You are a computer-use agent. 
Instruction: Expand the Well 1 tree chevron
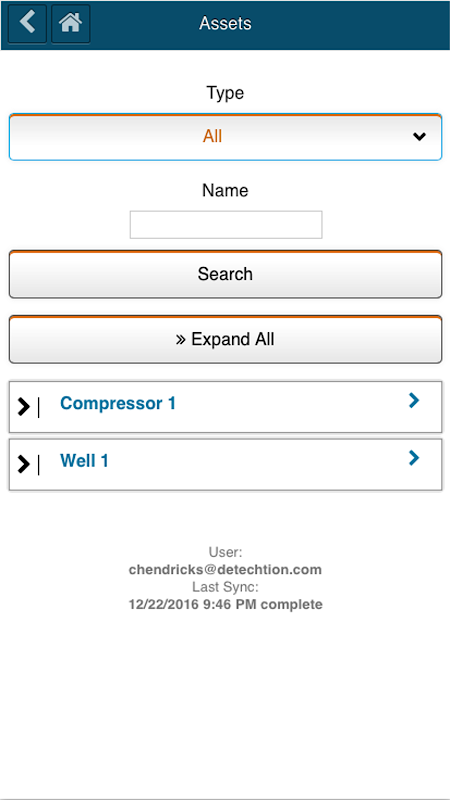(x=23, y=464)
